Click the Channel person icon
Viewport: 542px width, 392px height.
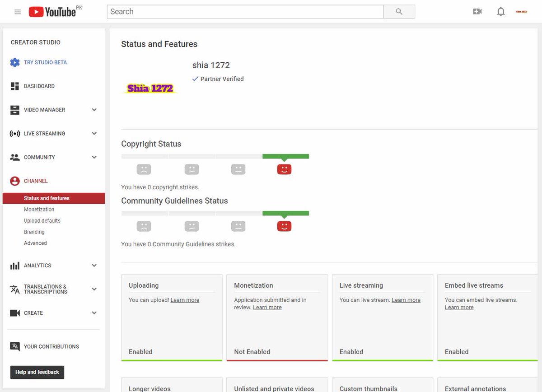tap(15, 181)
